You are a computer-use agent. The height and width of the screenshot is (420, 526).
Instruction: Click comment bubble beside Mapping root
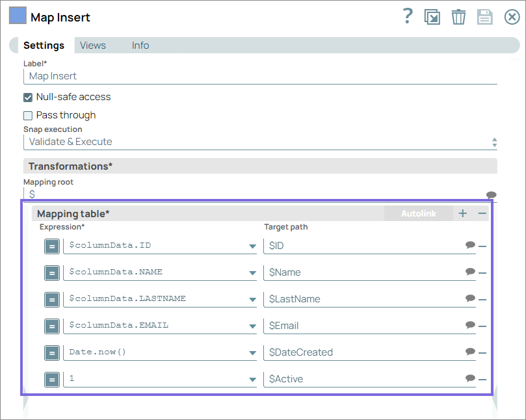coord(492,194)
